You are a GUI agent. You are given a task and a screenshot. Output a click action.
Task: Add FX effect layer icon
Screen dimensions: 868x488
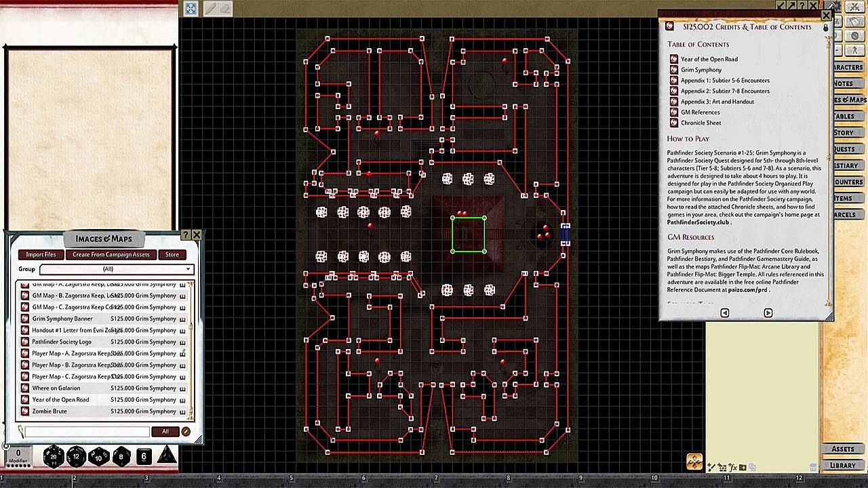(x=732, y=467)
